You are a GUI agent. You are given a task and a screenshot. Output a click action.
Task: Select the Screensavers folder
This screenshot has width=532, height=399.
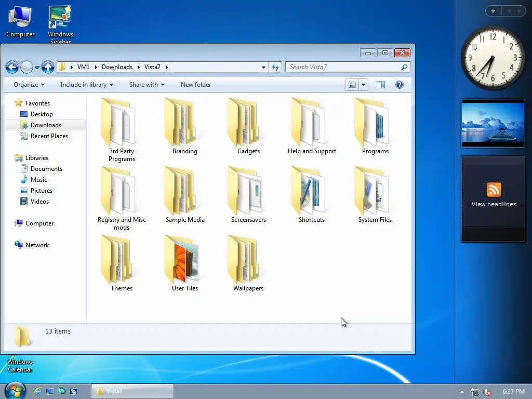click(x=248, y=195)
